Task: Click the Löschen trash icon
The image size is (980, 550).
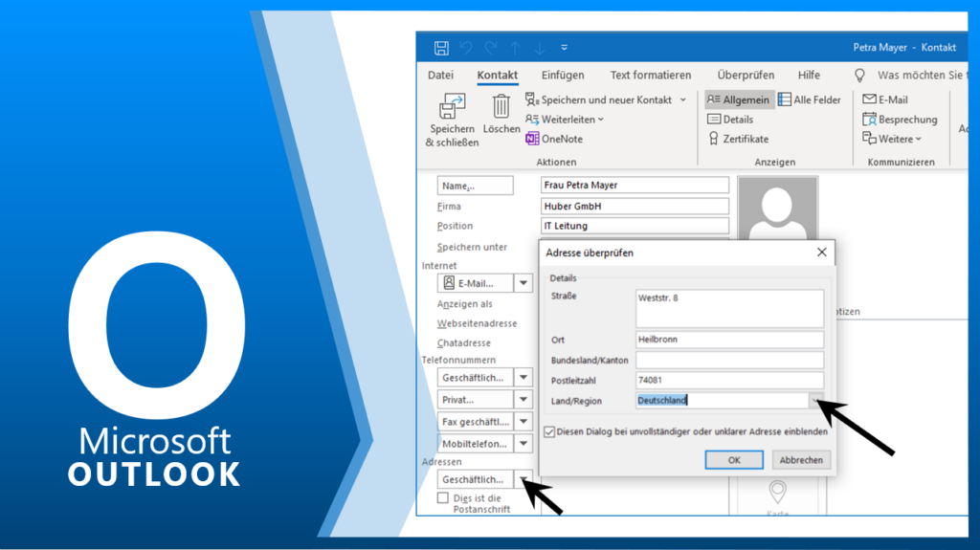Action: [x=501, y=106]
